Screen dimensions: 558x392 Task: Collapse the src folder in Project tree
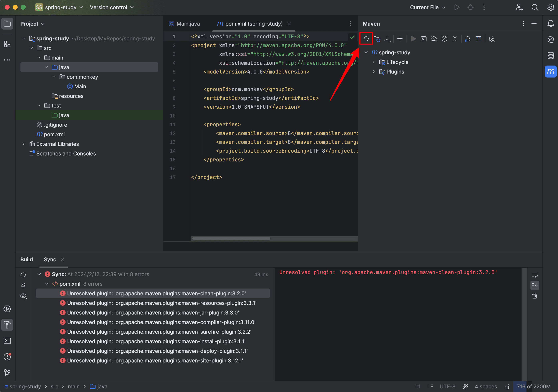[31, 48]
